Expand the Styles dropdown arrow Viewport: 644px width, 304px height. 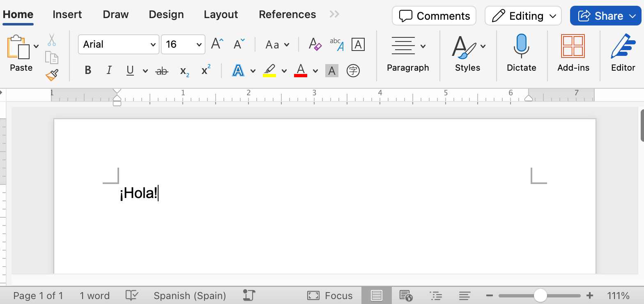coord(483,46)
